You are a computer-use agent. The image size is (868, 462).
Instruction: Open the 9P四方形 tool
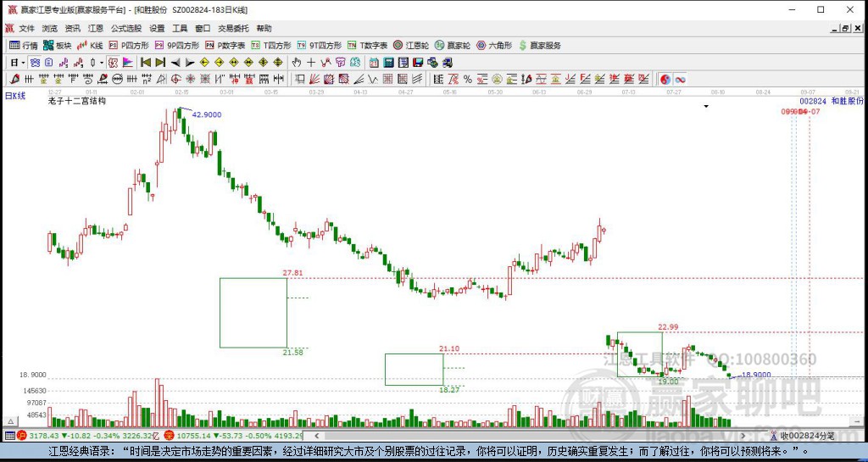[x=177, y=46]
